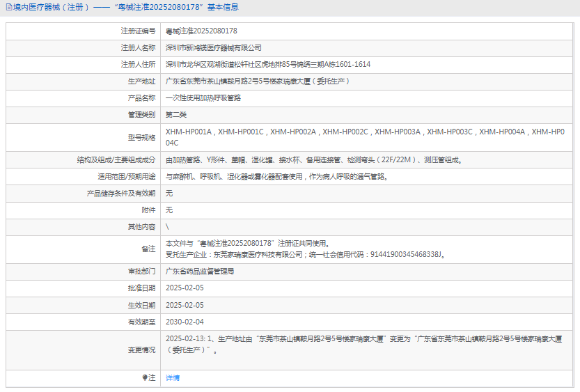
Task: Click the document icon before 境内医疗器械 title
Action: tap(9, 7)
